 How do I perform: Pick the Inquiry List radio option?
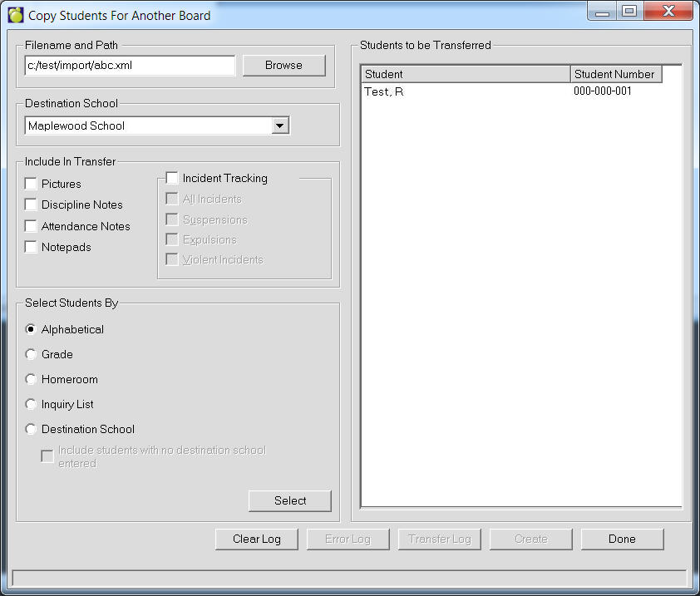click(x=32, y=404)
